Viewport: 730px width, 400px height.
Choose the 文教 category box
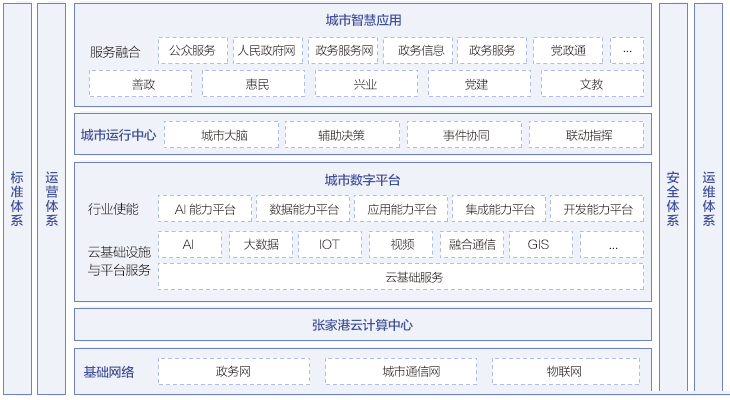[x=592, y=84]
